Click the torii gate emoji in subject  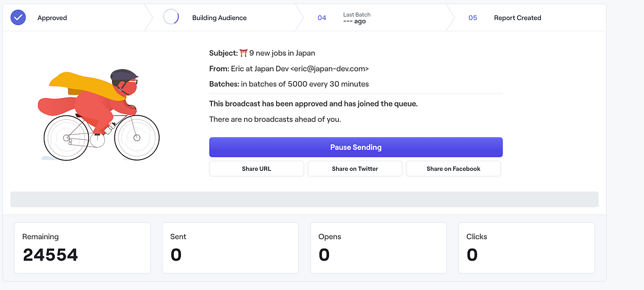pos(243,53)
